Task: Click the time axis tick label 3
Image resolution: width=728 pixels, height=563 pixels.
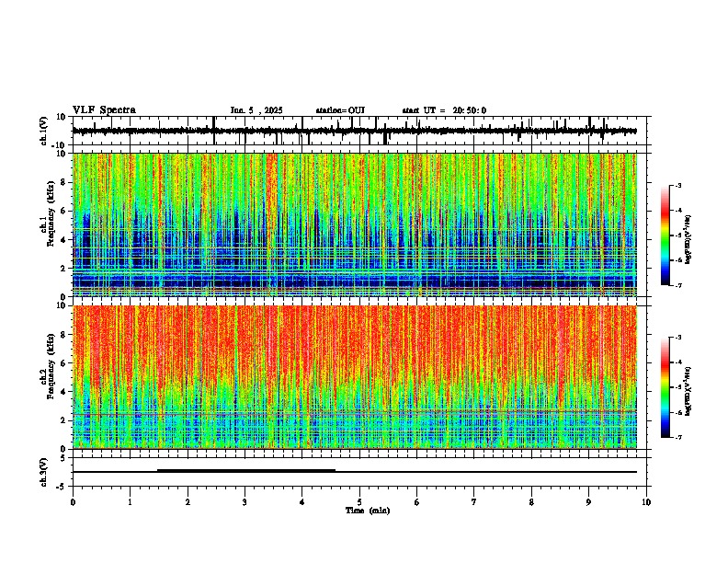Action: click(x=245, y=502)
